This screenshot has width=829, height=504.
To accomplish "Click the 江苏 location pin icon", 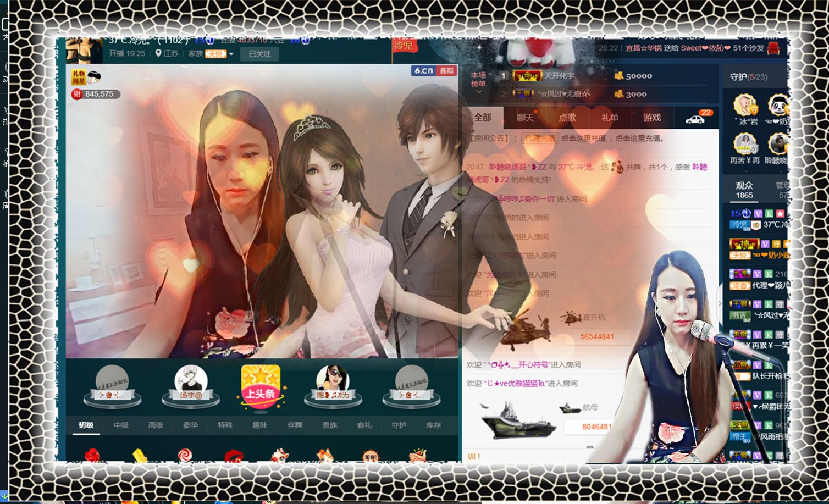I will pyautogui.click(x=158, y=53).
